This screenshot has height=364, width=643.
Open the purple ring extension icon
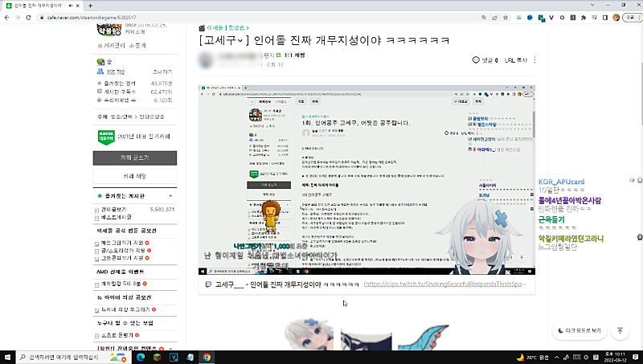click(562, 18)
